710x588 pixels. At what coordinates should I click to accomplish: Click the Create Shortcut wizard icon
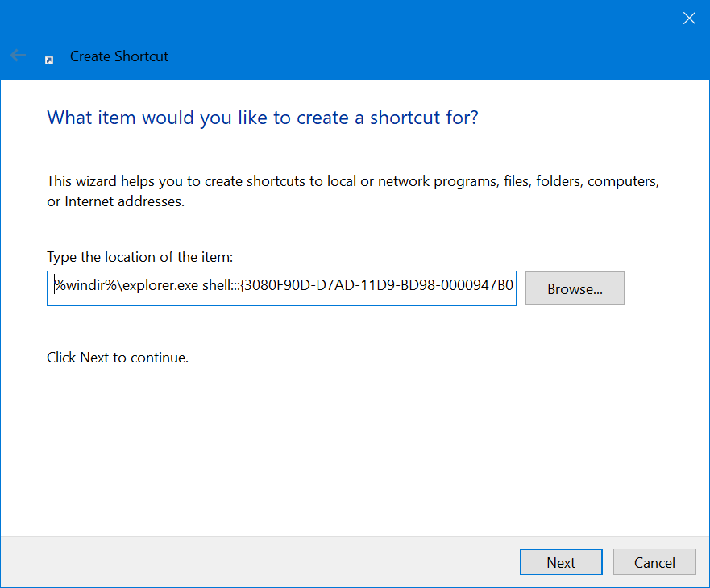click(x=49, y=58)
